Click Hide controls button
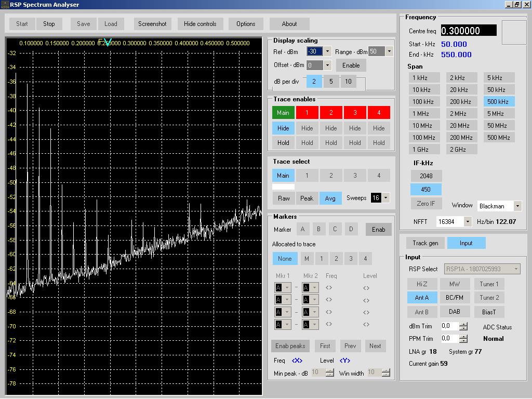 (200, 24)
